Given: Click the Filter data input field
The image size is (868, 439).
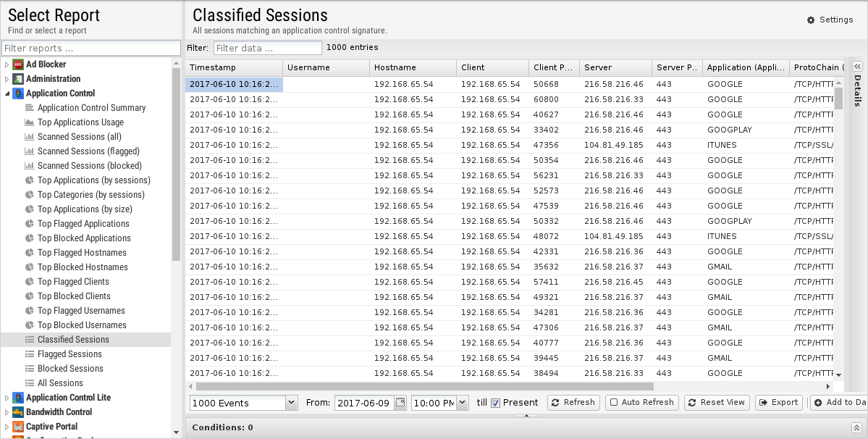Looking at the screenshot, I should click(267, 48).
